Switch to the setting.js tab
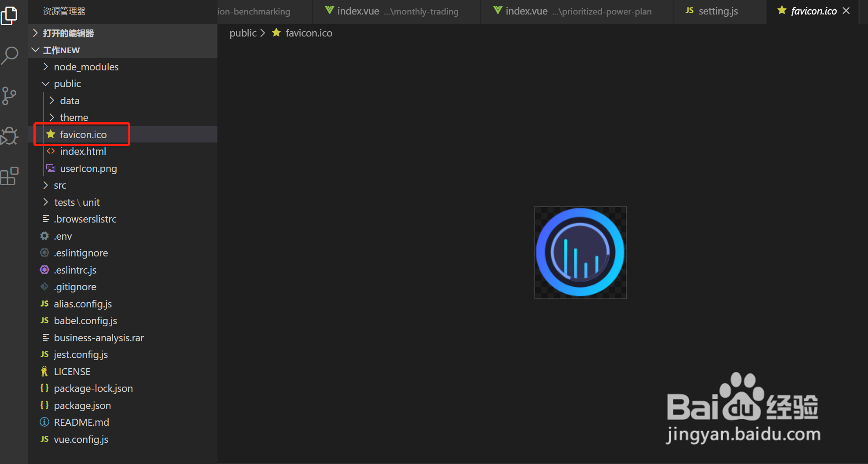This screenshot has height=464, width=868. (x=720, y=11)
